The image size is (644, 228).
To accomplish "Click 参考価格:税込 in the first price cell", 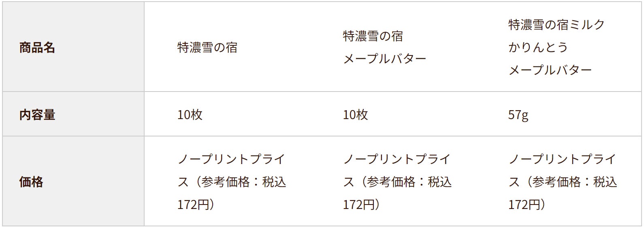I will 243,182.
